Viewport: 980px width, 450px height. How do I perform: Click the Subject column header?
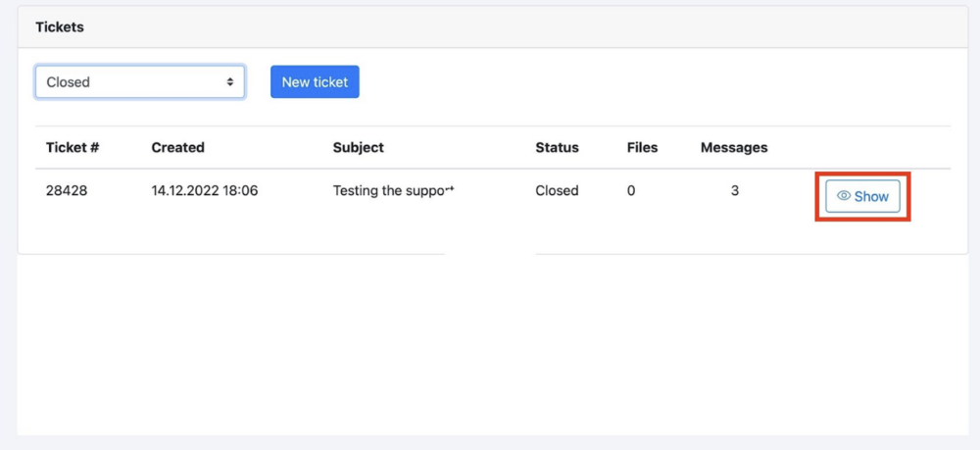pos(358,147)
